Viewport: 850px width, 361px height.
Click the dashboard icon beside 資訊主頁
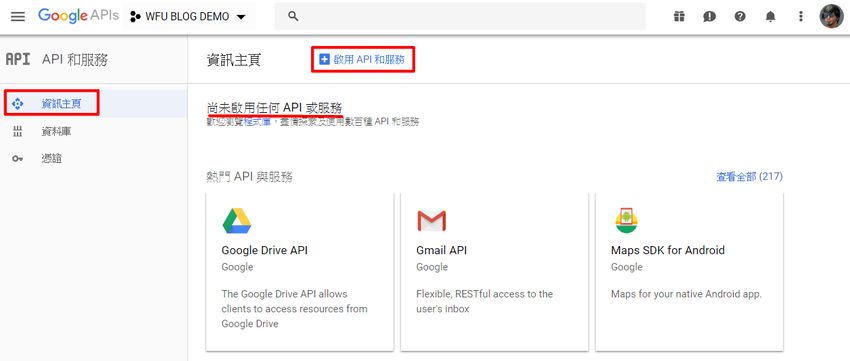[x=18, y=104]
